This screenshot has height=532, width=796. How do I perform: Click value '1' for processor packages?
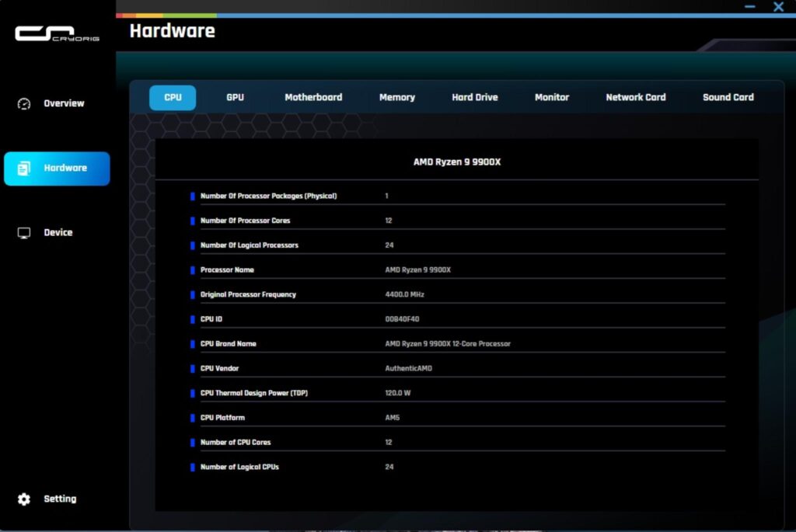tap(387, 196)
